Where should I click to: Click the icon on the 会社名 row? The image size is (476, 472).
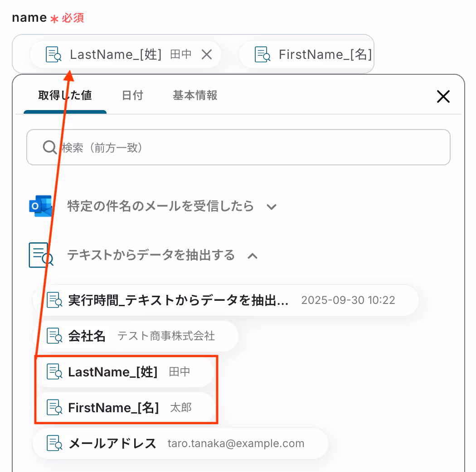54,336
